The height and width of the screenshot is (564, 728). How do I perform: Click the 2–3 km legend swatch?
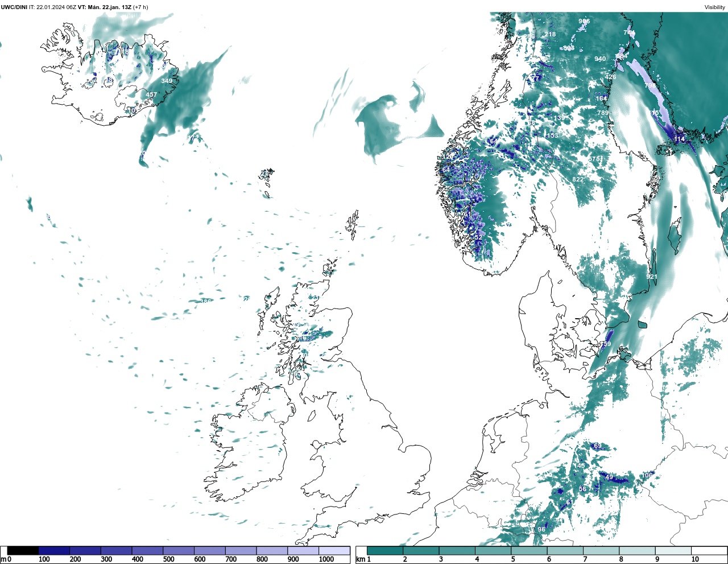[x=421, y=550]
